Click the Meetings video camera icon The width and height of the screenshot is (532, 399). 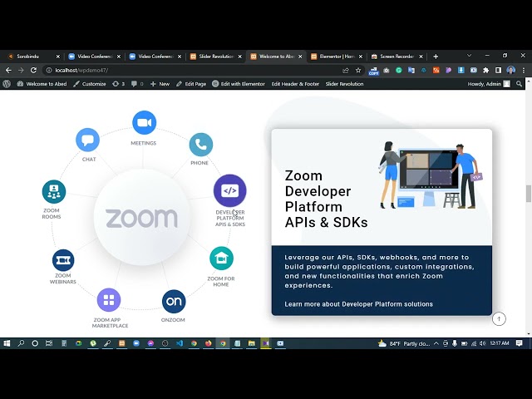click(144, 122)
